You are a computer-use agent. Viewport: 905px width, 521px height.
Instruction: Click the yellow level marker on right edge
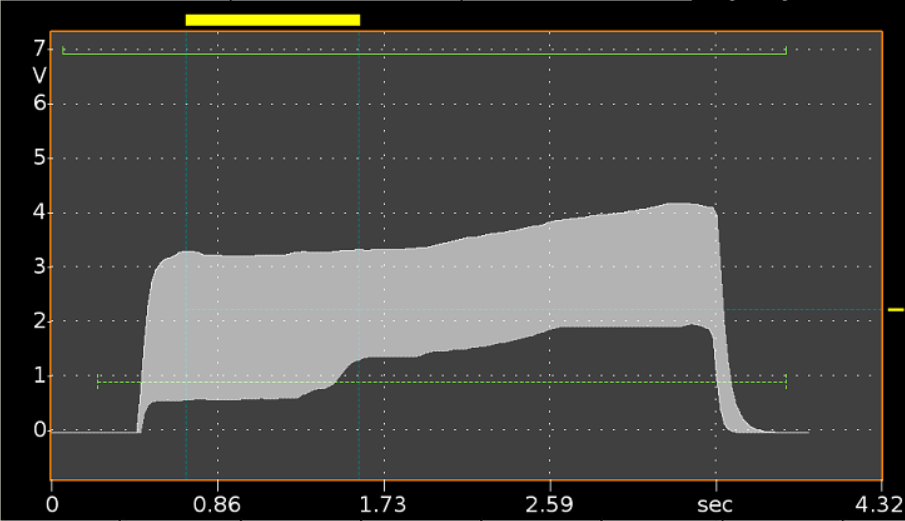click(x=895, y=310)
